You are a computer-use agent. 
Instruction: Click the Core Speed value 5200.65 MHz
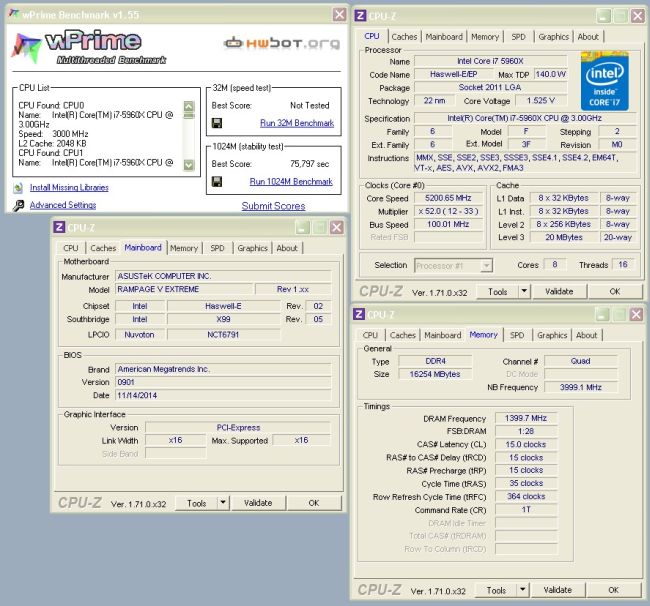448,198
